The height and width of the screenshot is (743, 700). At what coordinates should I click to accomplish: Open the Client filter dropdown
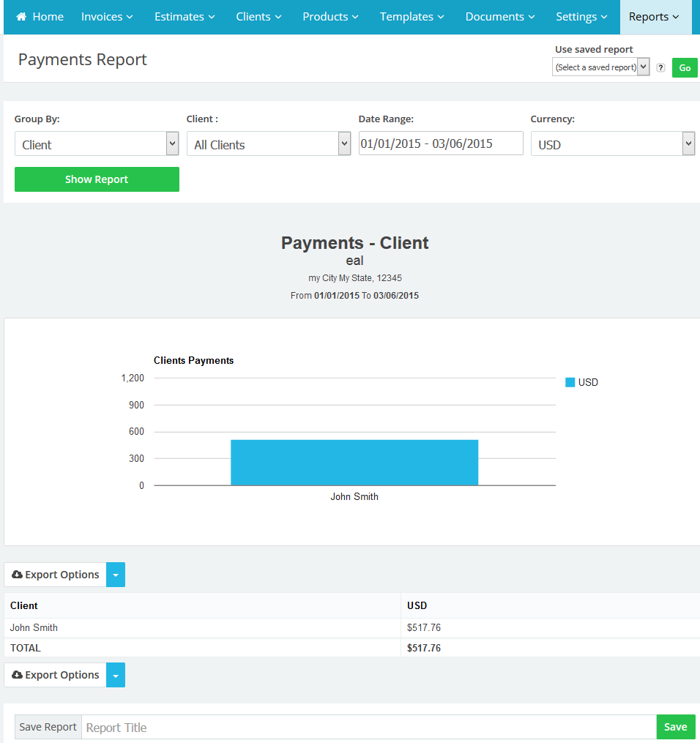pyautogui.click(x=269, y=144)
